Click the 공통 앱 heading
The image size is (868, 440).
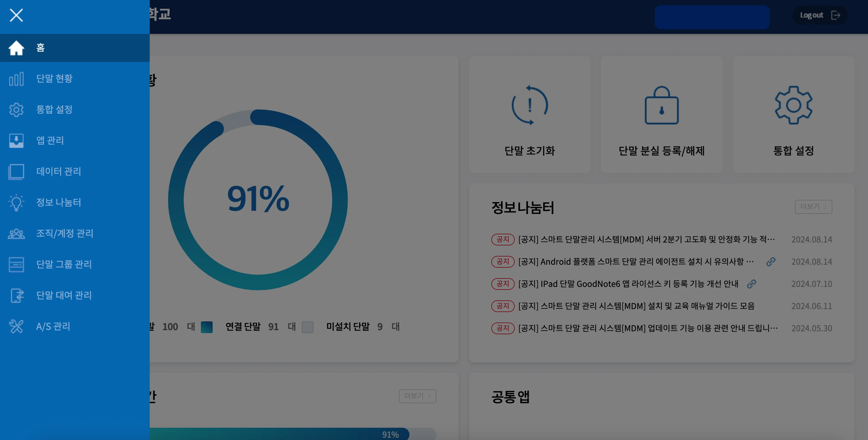point(511,396)
